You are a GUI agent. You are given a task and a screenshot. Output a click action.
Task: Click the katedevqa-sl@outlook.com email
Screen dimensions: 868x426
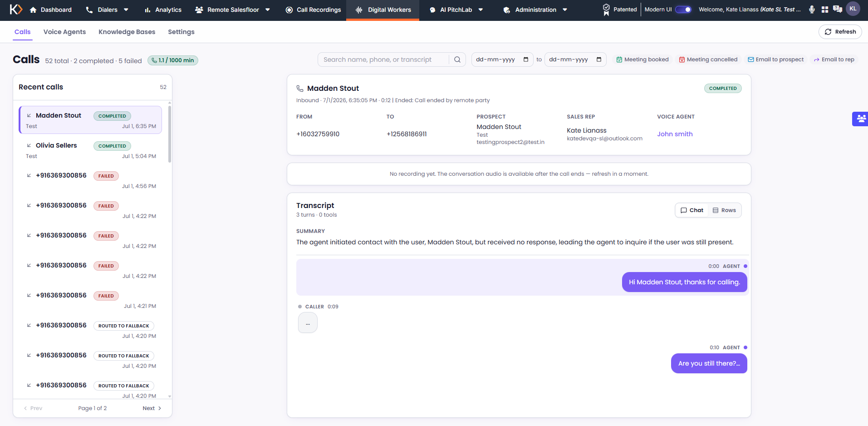[x=604, y=139]
